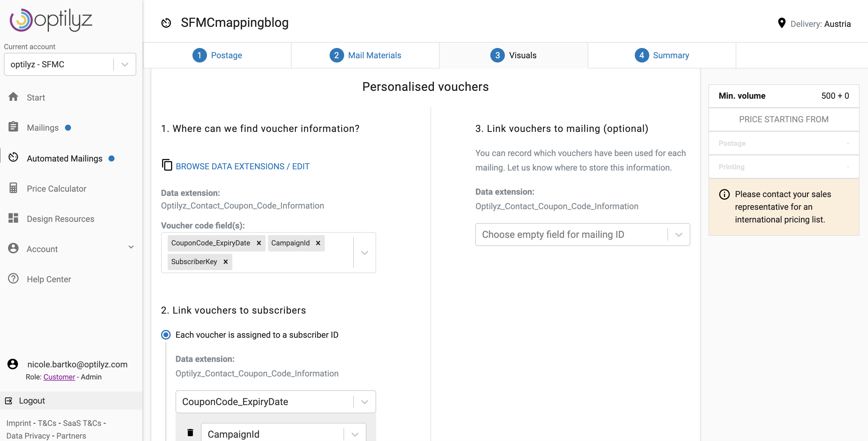Expand the voucher code fields selector arrow
Screen dimensions: 868x441
(364, 253)
